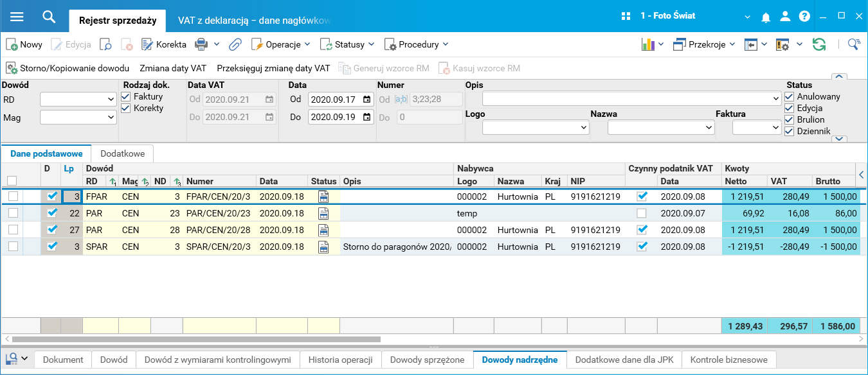Screen dimensions: 868x375
Task: Open the hamburger main menu
Action: 17,16
